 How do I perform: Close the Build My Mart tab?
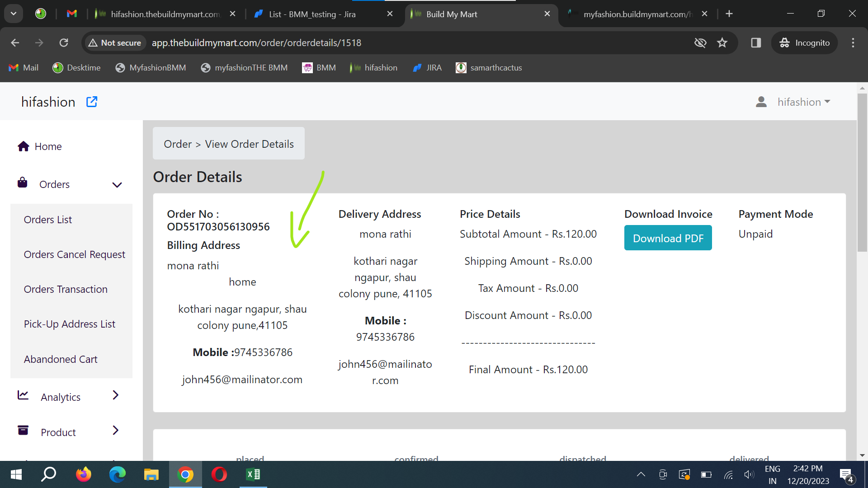[x=547, y=14]
